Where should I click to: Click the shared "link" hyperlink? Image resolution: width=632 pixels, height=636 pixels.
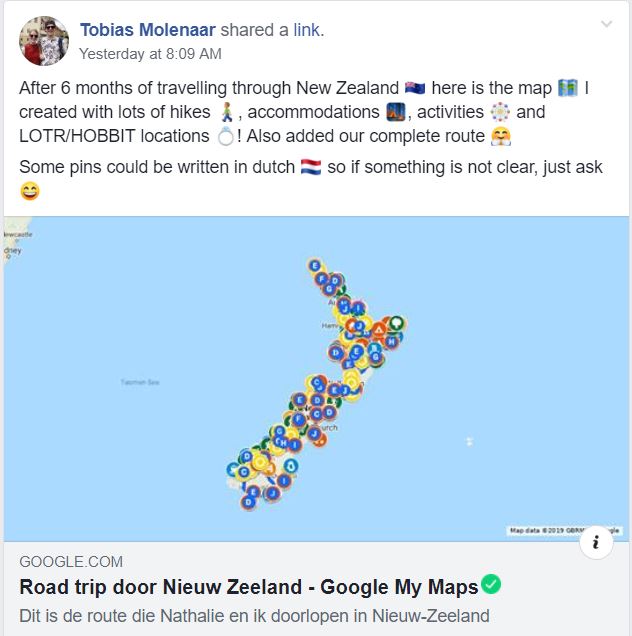click(307, 30)
